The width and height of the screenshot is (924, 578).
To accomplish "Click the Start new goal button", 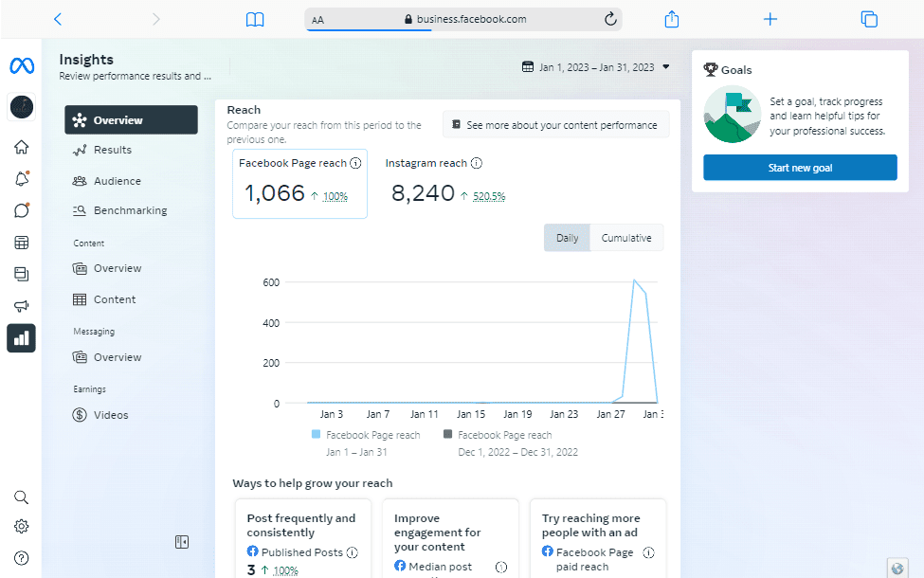I will (800, 168).
